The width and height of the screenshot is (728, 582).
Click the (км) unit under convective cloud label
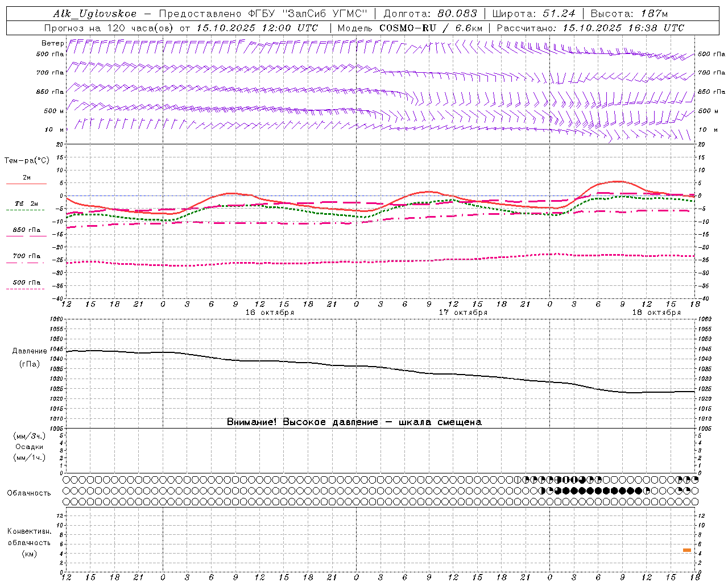[29, 554]
